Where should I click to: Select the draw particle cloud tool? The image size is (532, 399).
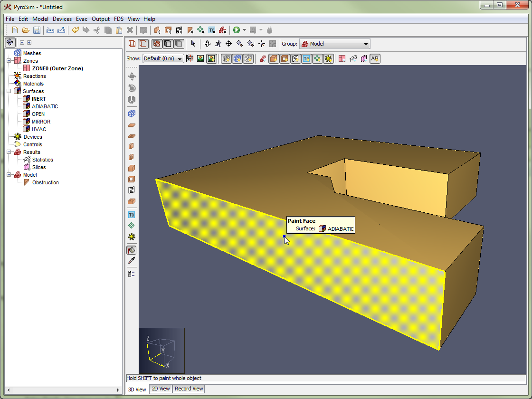click(132, 226)
